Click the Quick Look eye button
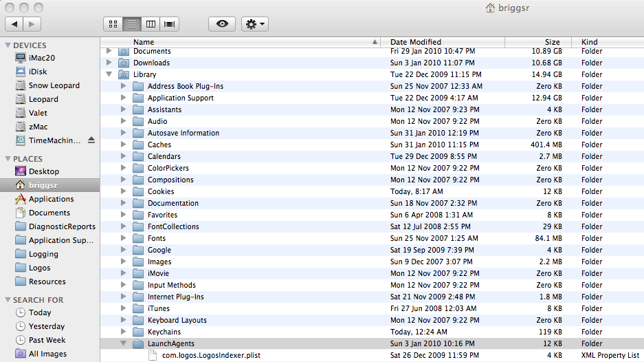 point(222,24)
